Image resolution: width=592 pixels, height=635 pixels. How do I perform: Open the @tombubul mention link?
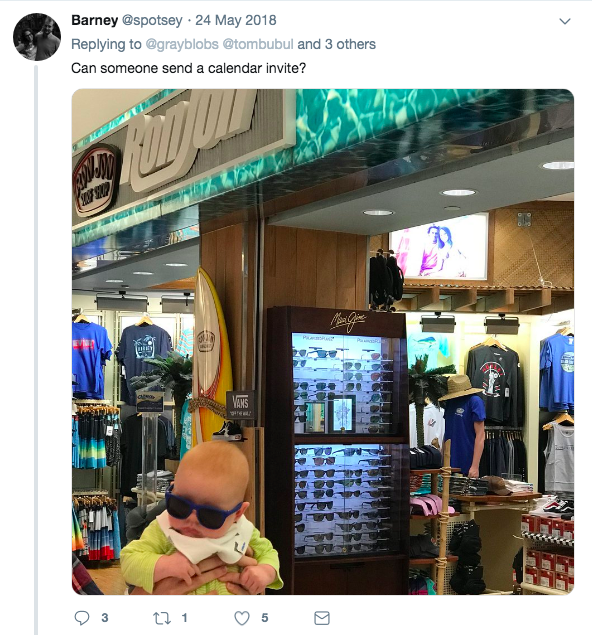(x=258, y=44)
